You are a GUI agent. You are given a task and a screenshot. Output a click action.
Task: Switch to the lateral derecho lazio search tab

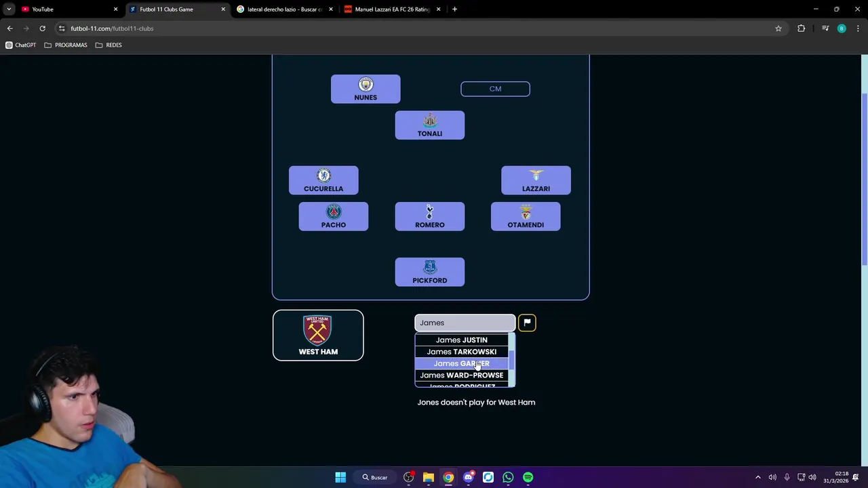285,9
